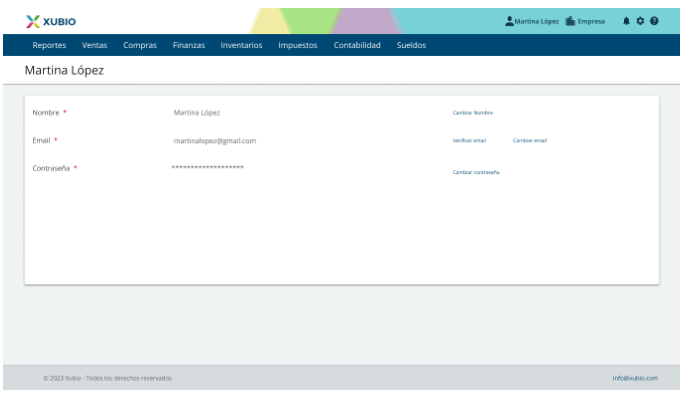
Task: Open the Contabilidad menu
Action: click(x=357, y=45)
